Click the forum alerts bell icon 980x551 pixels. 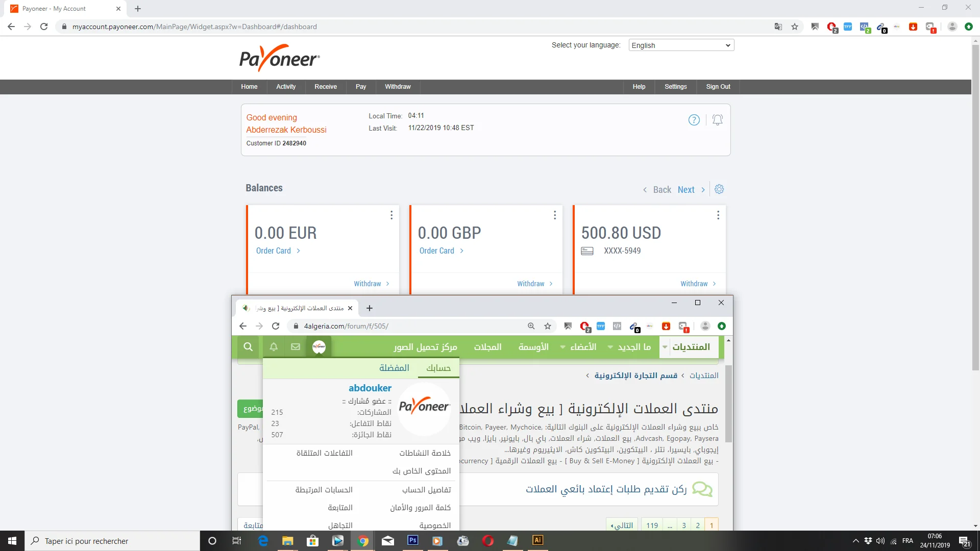(274, 347)
